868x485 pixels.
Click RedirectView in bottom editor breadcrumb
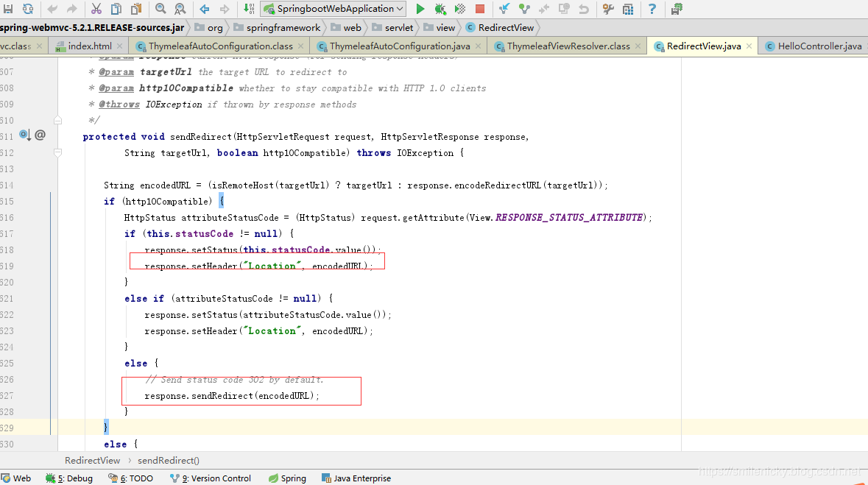[93, 461]
